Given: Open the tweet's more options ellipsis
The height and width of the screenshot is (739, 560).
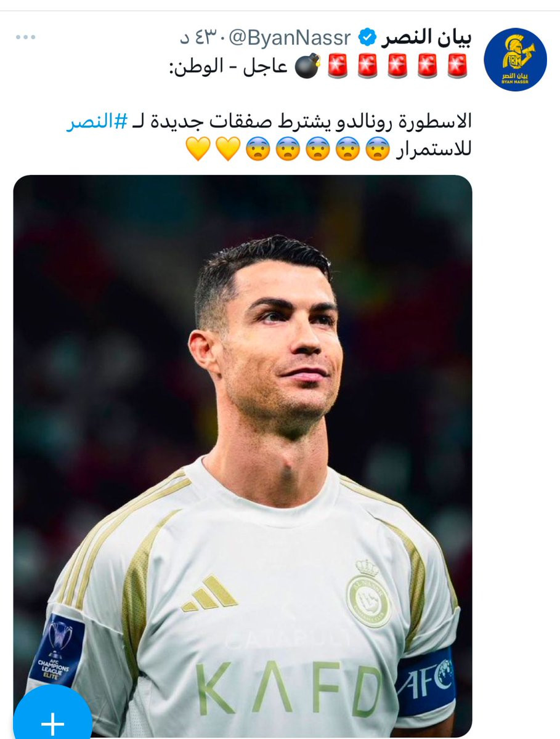Looking at the screenshot, I should (x=26, y=38).
